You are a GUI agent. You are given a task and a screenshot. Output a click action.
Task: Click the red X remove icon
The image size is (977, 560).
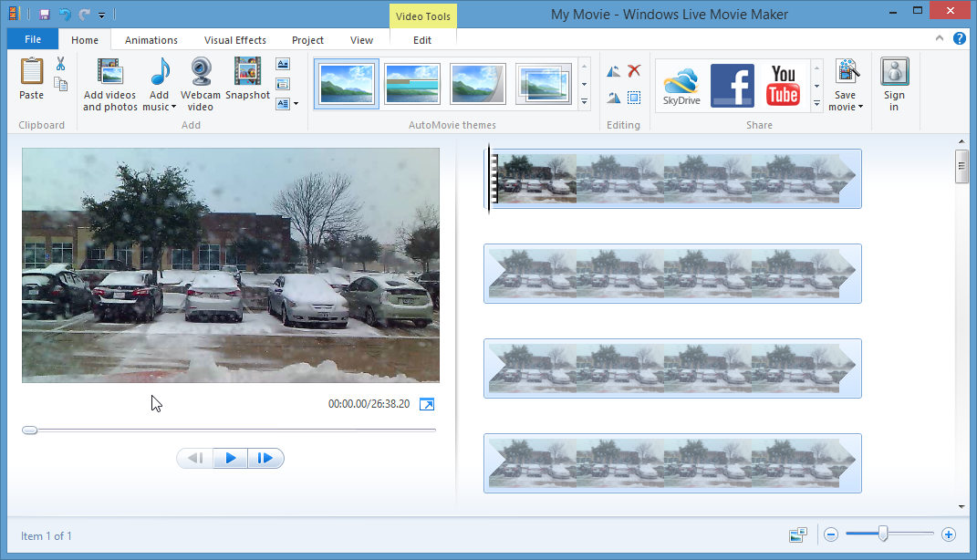point(634,71)
